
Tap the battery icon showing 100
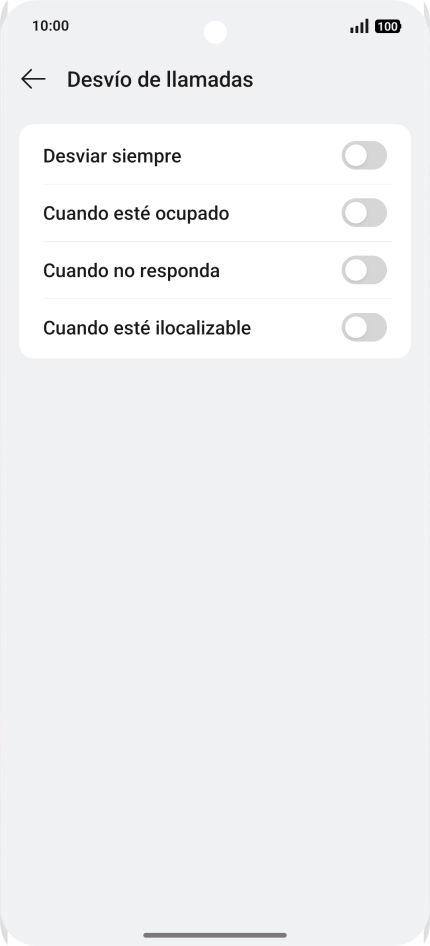(x=388, y=26)
